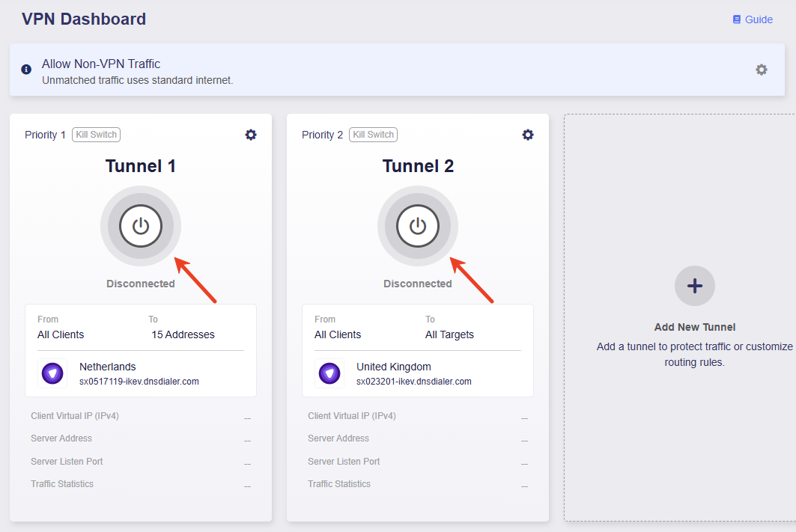Click Kill Switch badge on Tunnel 2
Screen dimensions: 796x532
click(373, 135)
